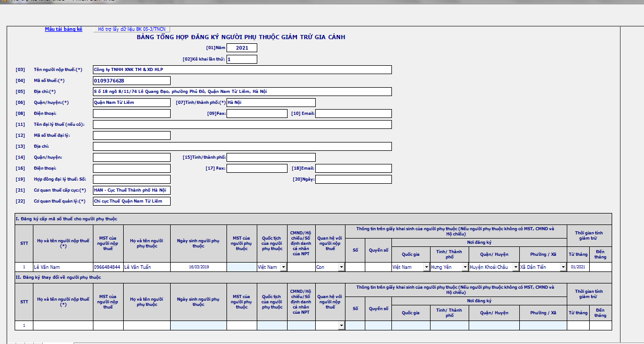Select the dependent name cell Lê Văn Tuấn
644x344 pixels.
point(147,267)
